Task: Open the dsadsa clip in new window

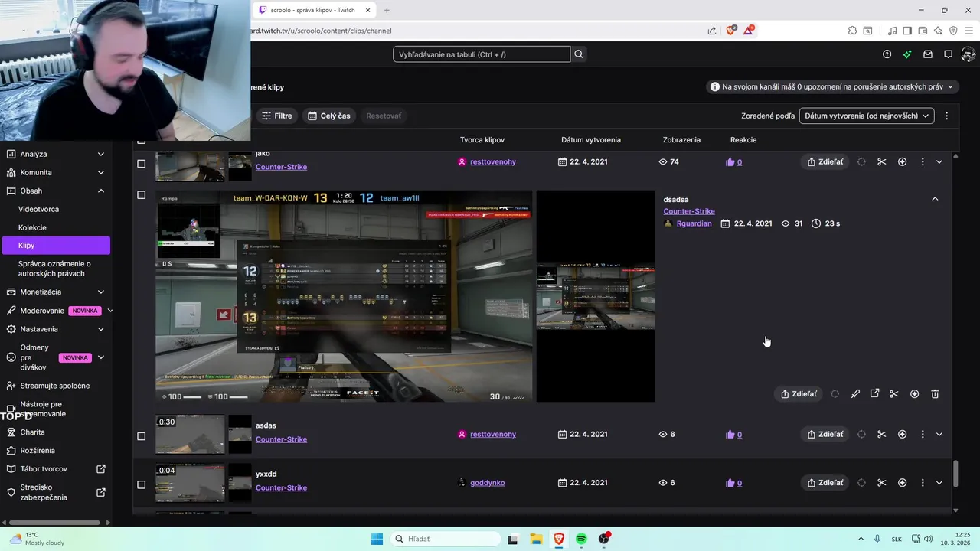Action: click(874, 394)
